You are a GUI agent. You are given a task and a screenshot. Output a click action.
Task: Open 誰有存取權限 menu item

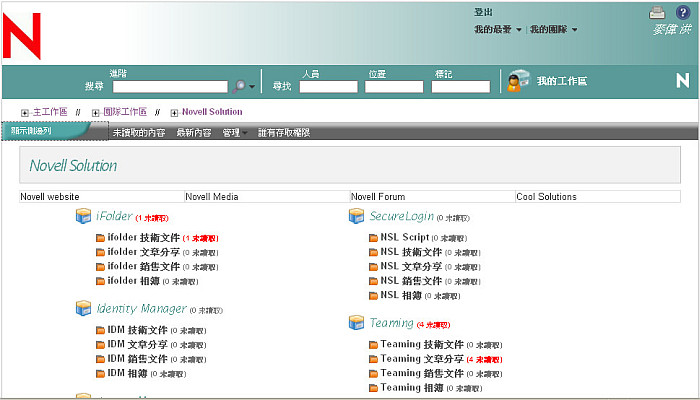pyautogui.click(x=284, y=133)
